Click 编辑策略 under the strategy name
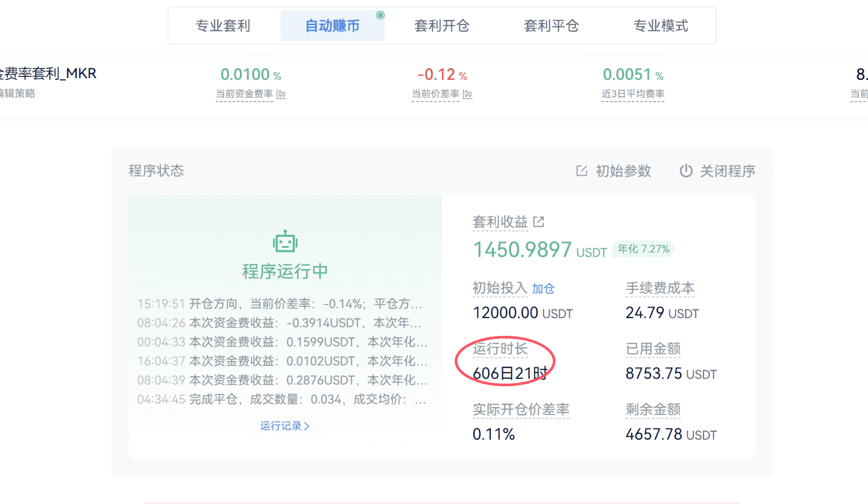The height and width of the screenshot is (504, 868). pos(17,93)
